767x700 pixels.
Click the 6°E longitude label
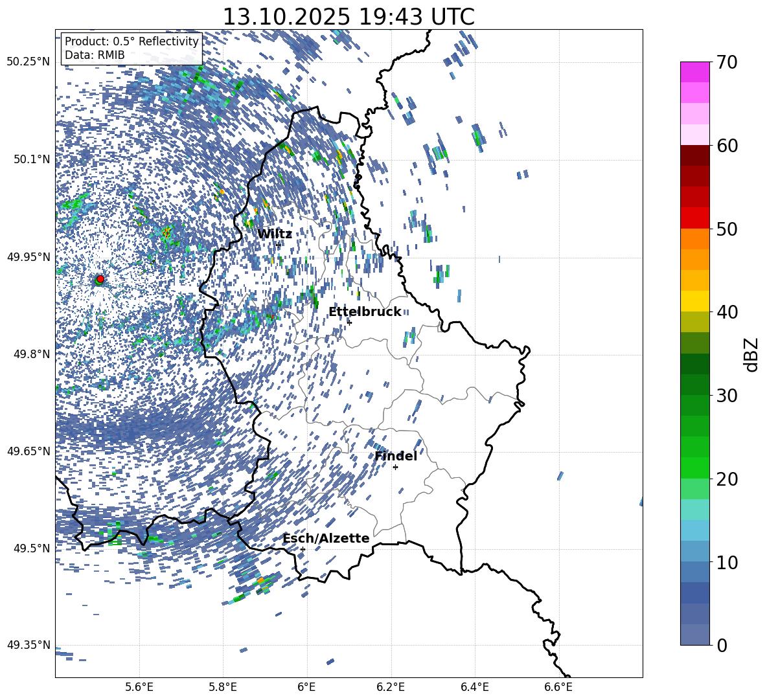pos(306,687)
